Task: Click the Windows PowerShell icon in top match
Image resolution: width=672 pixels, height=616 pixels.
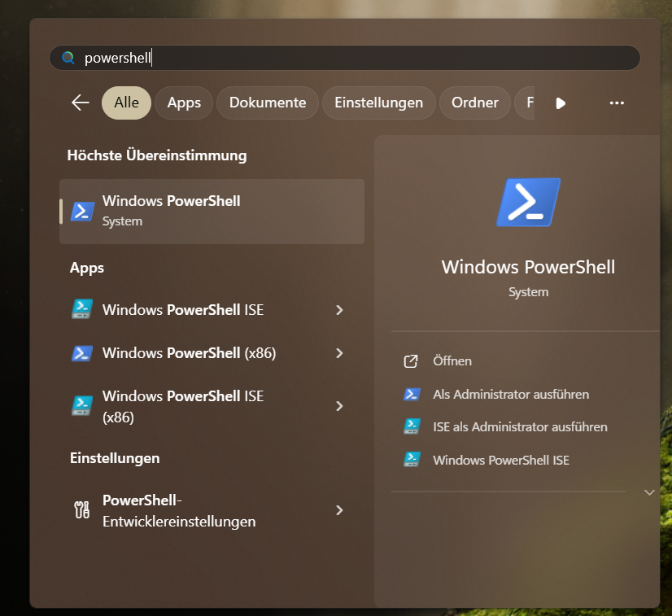Action: pyautogui.click(x=82, y=211)
